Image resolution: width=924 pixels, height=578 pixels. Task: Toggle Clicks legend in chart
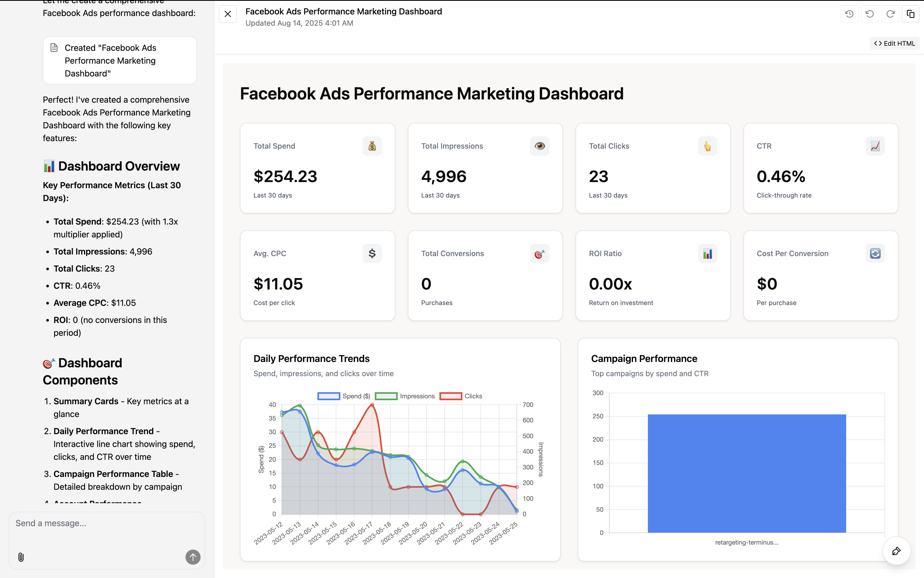click(x=461, y=396)
